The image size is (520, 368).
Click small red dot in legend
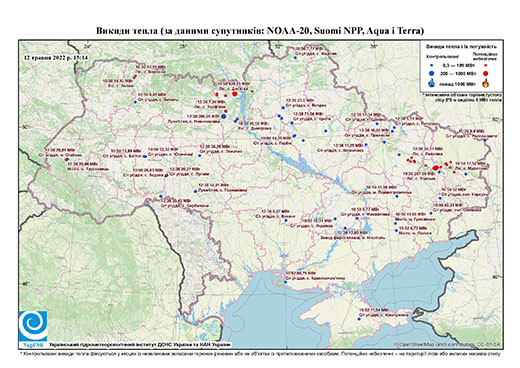click(x=486, y=66)
